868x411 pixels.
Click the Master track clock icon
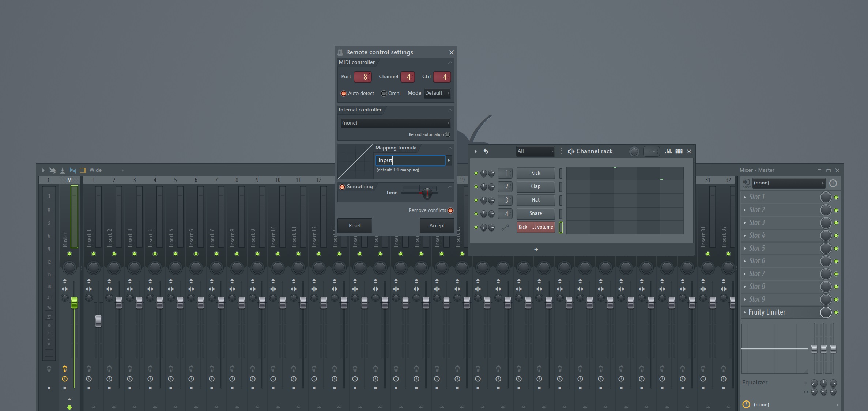(65, 379)
